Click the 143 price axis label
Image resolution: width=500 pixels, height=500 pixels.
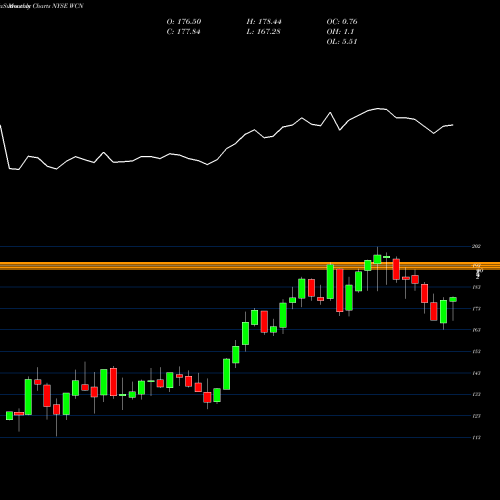coord(477,373)
